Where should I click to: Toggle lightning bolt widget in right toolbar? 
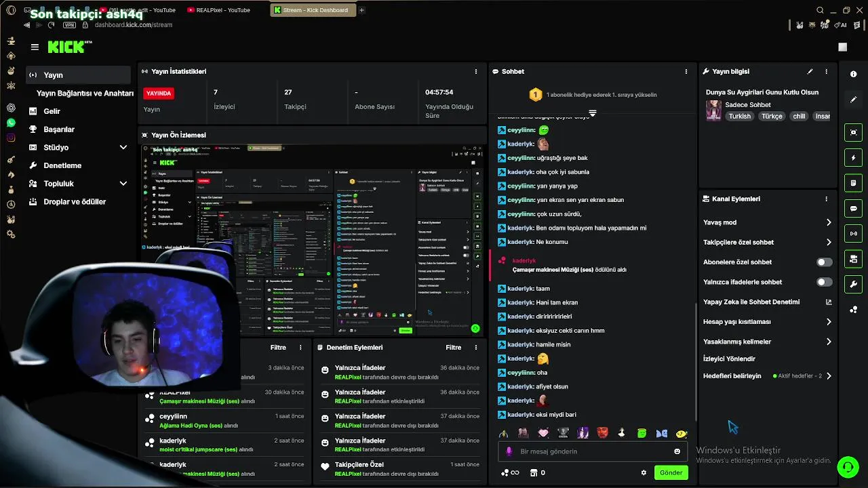pyautogui.click(x=853, y=158)
